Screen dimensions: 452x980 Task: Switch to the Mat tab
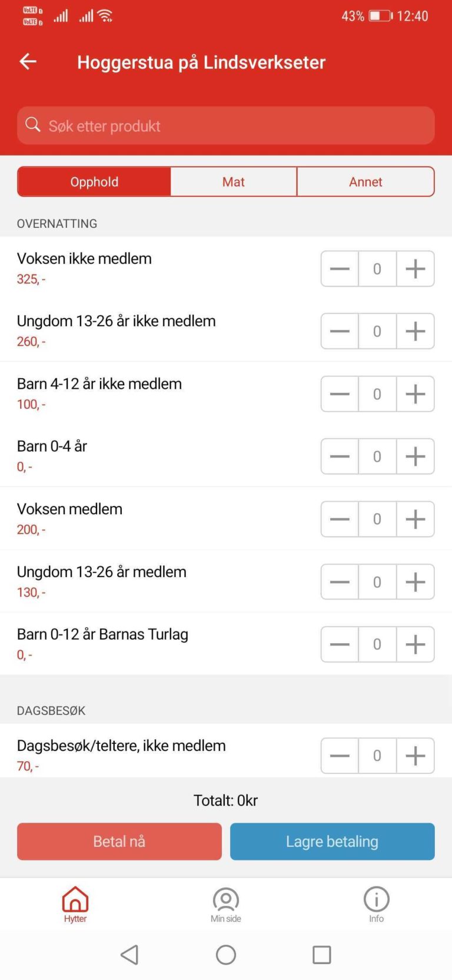[x=234, y=181]
